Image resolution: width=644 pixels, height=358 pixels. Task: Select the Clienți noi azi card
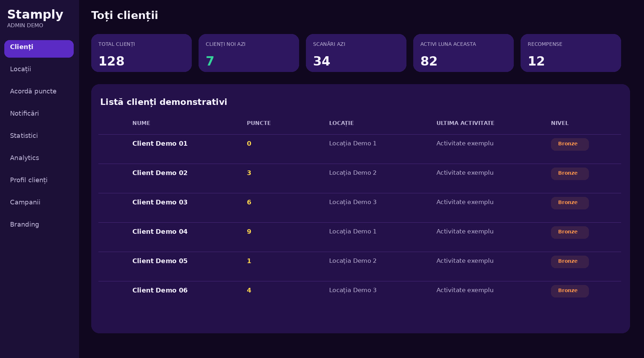click(249, 53)
